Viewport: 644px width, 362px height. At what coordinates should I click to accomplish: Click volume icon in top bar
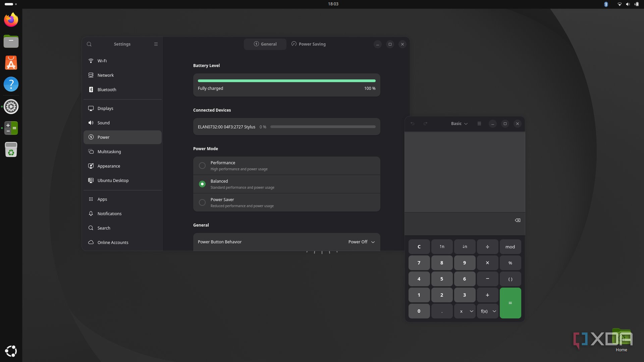tap(628, 4)
